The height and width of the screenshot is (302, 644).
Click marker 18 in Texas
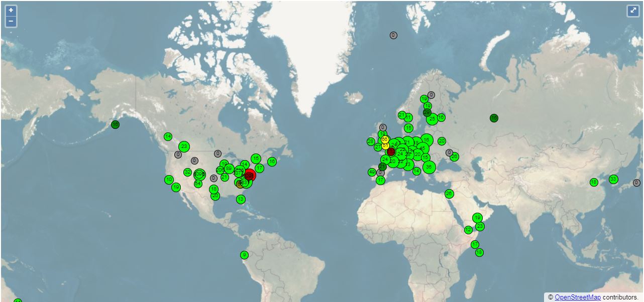pyautogui.click(x=213, y=189)
